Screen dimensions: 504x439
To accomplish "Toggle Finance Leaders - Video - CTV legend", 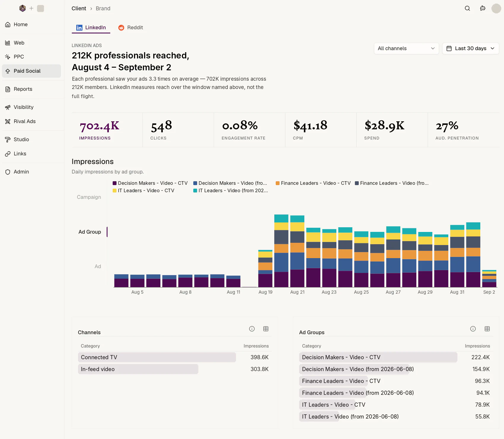I will pyautogui.click(x=313, y=183).
